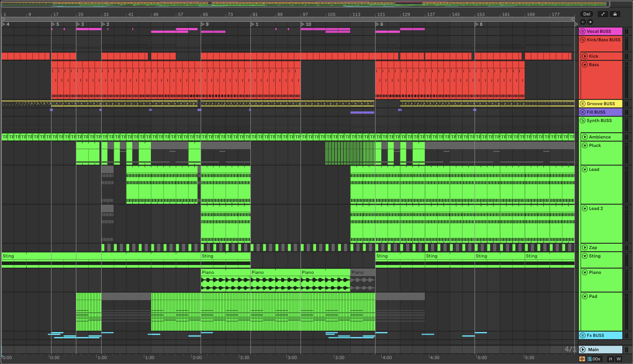Toggle the automation mode icon
The height and width of the screenshot is (364, 633).
(x=603, y=14)
